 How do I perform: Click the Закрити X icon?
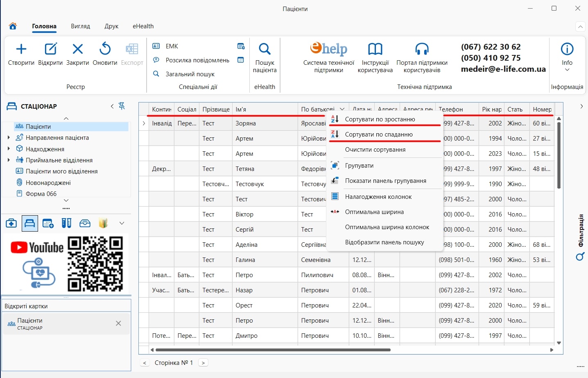click(78, 49)
